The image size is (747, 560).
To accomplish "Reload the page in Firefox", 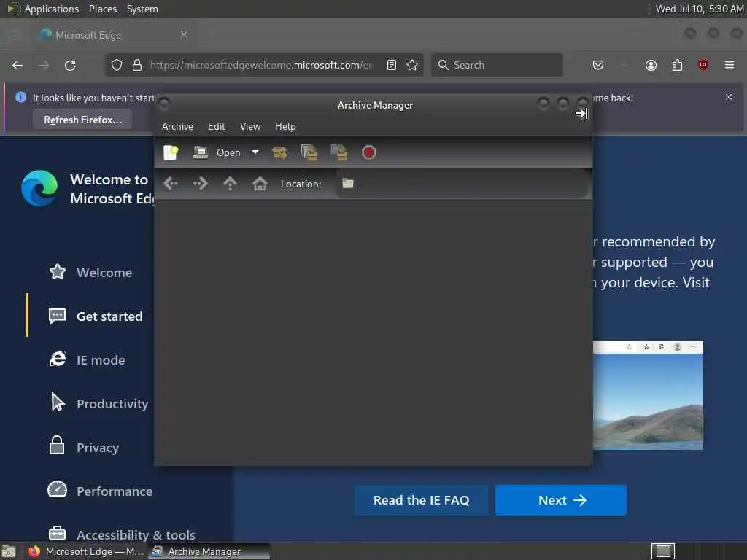I will pyautogui.click(x=70, y=65).
